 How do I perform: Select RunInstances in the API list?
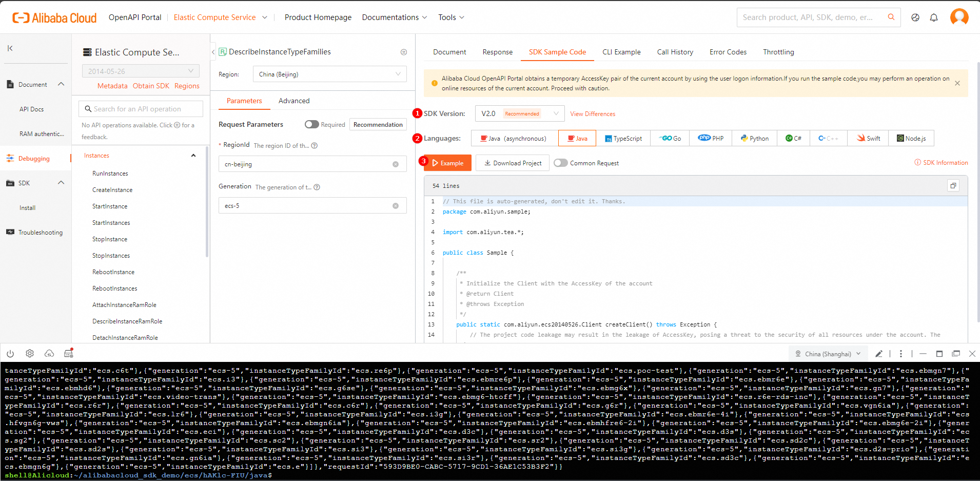(x=110, y=174)
